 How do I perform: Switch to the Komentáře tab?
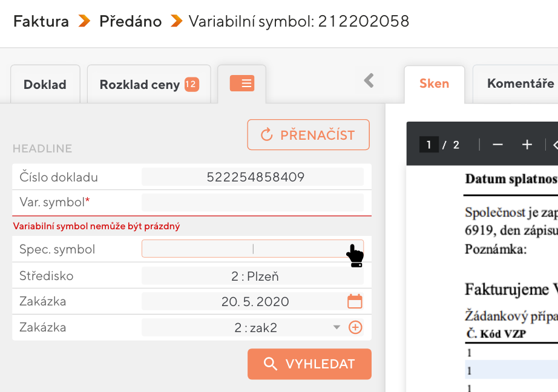tap(520, 83)
